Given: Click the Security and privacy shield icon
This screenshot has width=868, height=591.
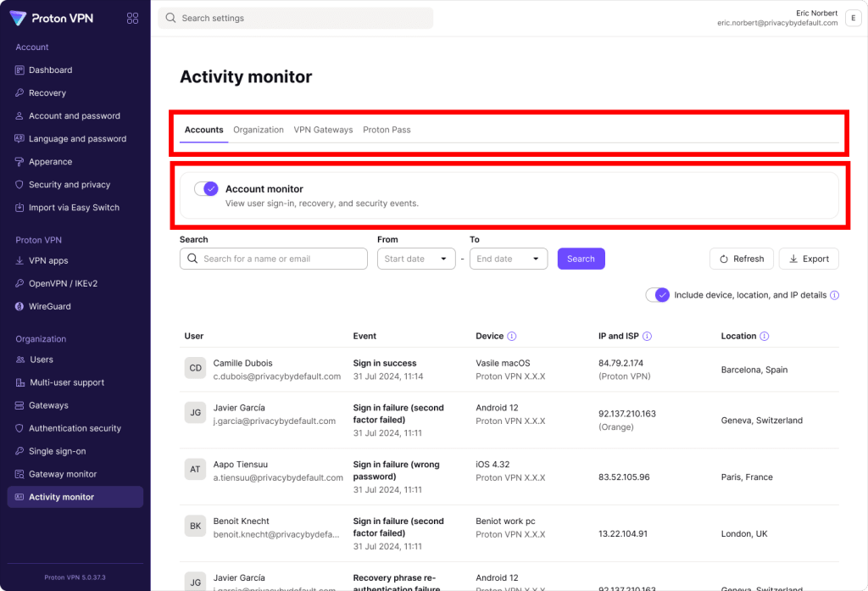Looking at the screenshot, I should [x=19, y=185].
